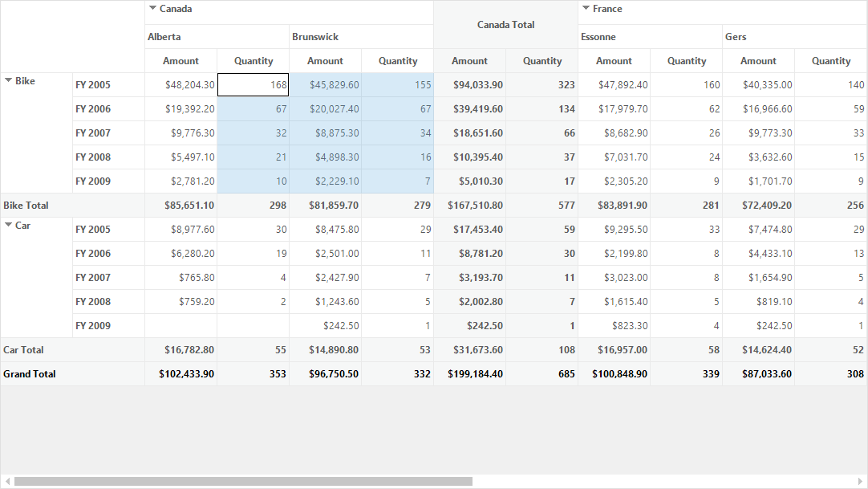Click the right arrow of horizontal scrollbar

(x=860, y=481)
